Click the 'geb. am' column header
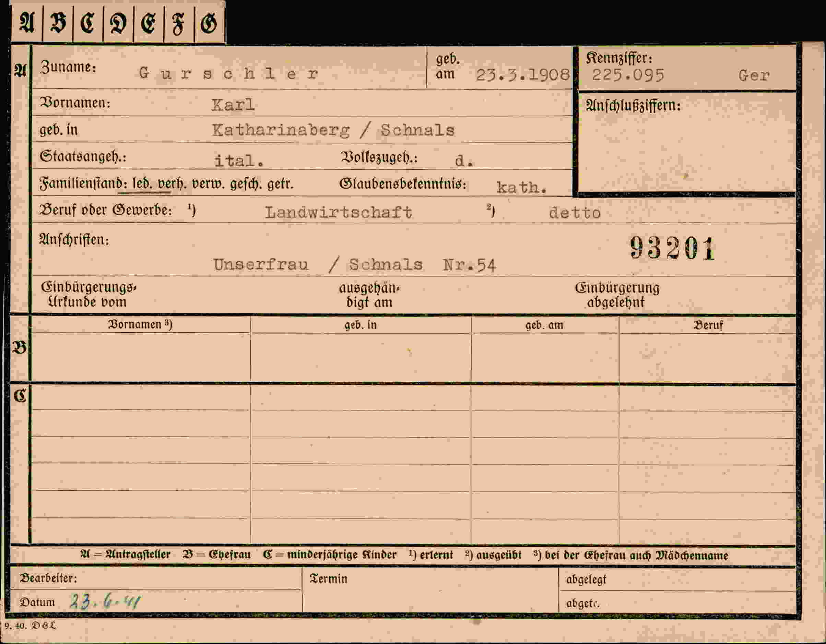This screenshot has width=826, height=644. coord(544,325)
